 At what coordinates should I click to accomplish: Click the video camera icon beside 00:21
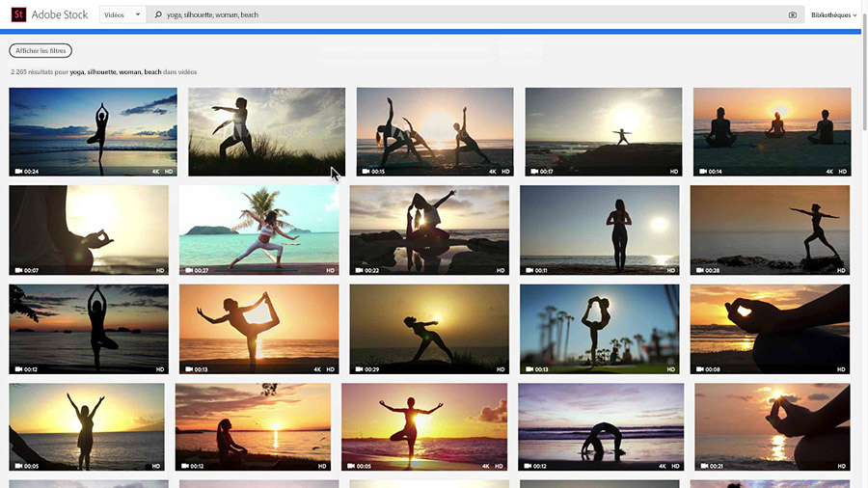(704, 466)
